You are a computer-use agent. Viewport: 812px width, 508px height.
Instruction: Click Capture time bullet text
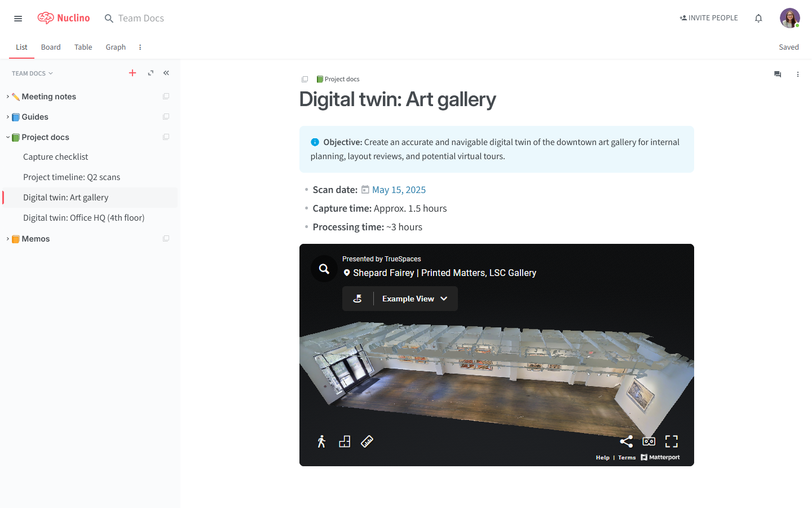pos(379,208)
